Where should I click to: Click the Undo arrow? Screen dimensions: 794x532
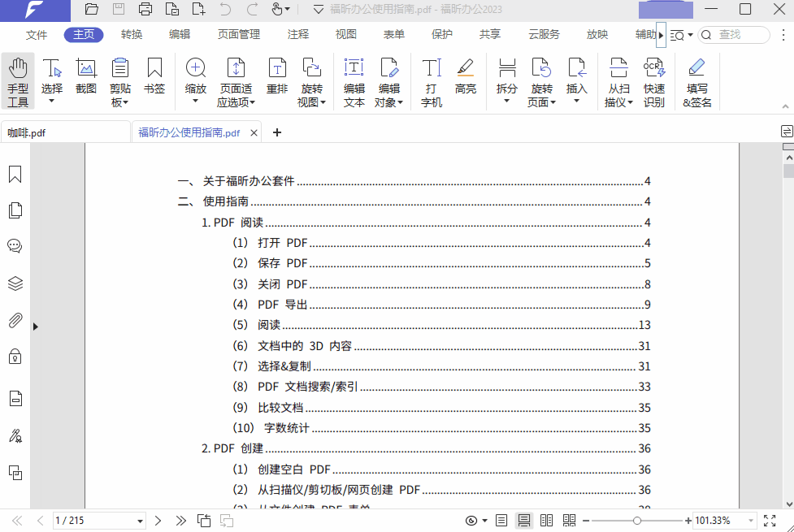coord(225,9)
